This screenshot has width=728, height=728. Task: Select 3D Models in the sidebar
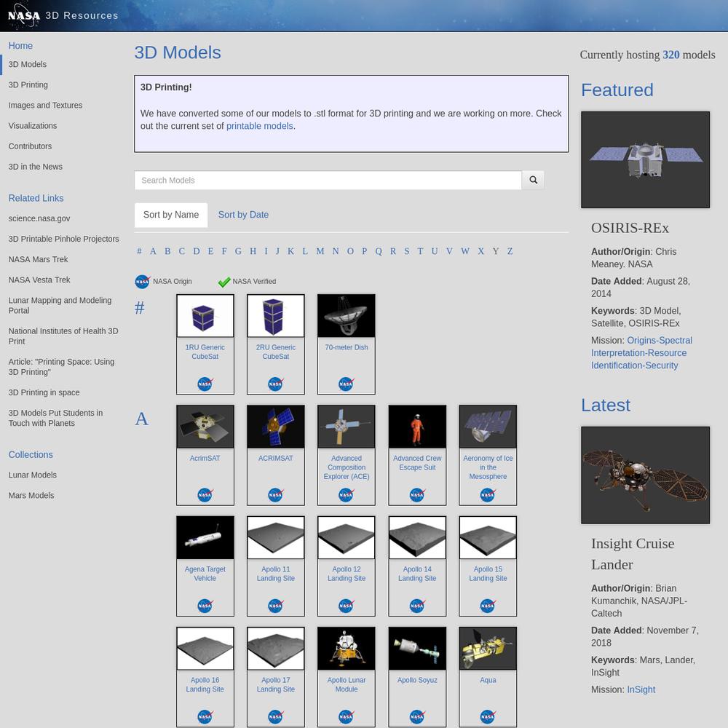(x=28, y=65)
